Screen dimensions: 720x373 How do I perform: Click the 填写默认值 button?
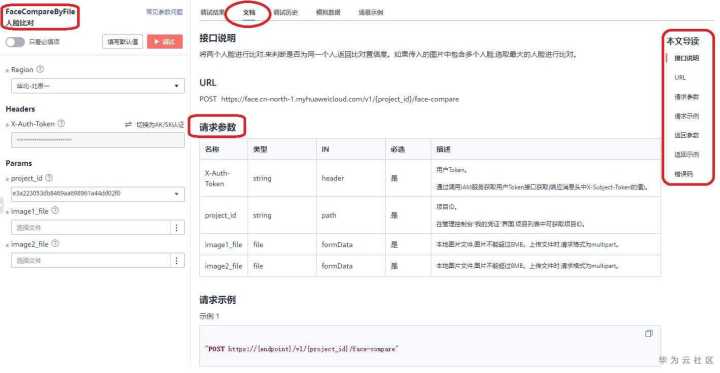tap(123, 42)
